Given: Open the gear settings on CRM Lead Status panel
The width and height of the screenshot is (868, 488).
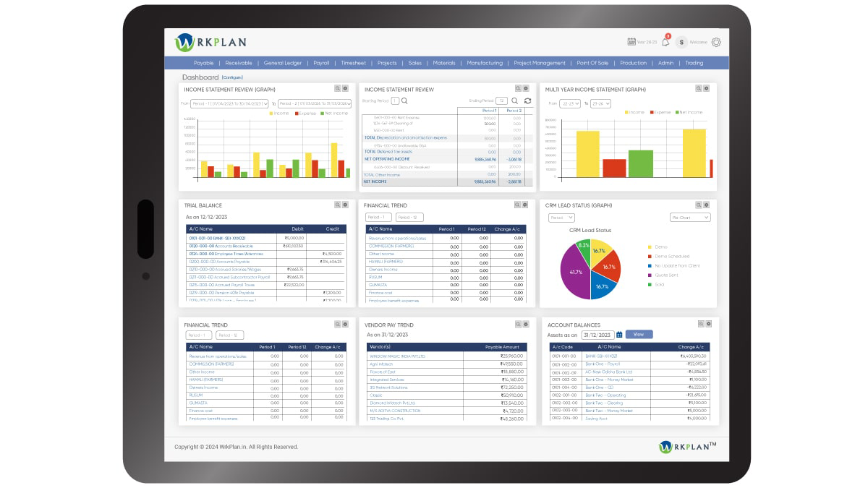Looking at the screenshot, I should [706, 205].
